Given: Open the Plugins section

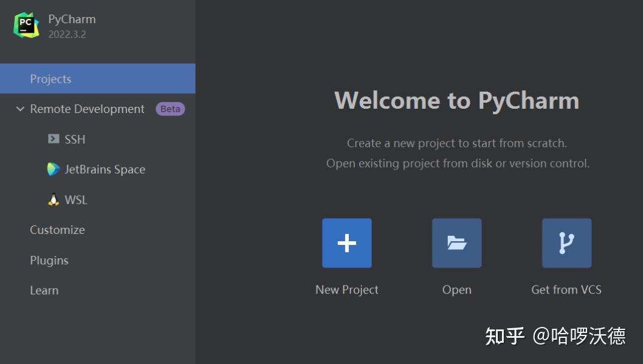Looking at the screenshot, I should coord(49,260).
